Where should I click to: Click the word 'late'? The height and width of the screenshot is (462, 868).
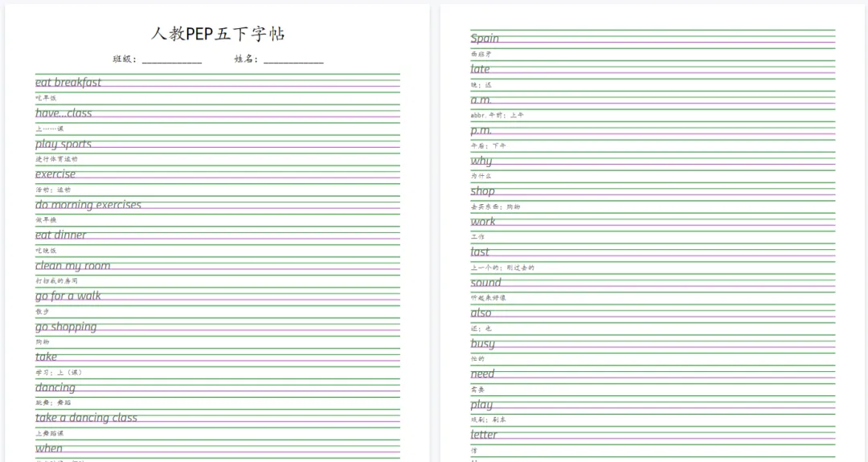pyautogui.click(x=480, y=69)
